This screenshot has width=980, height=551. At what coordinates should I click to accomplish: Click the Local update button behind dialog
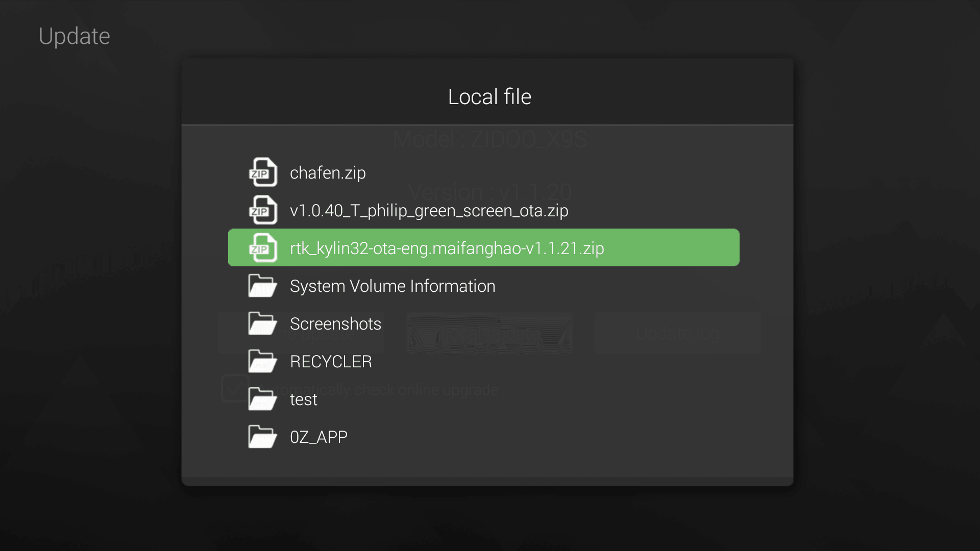point(489,333)
